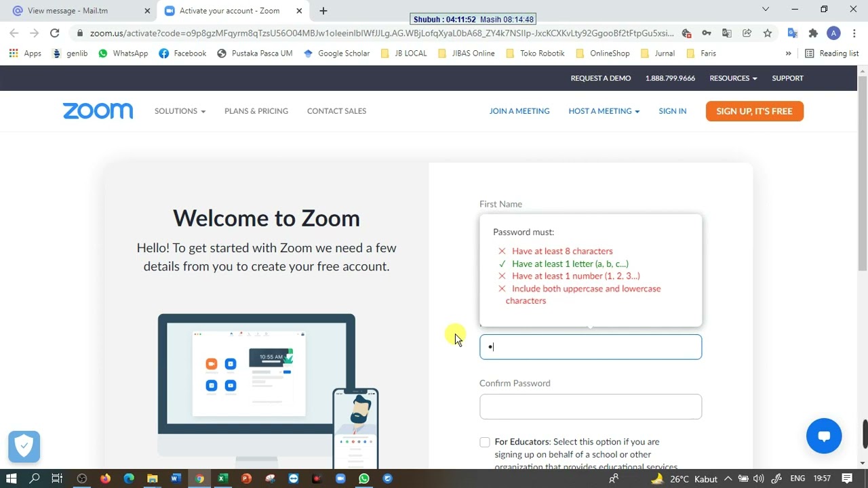Open Windows Start menu
The image size is (868, 488).
click(x=11, y=479)
